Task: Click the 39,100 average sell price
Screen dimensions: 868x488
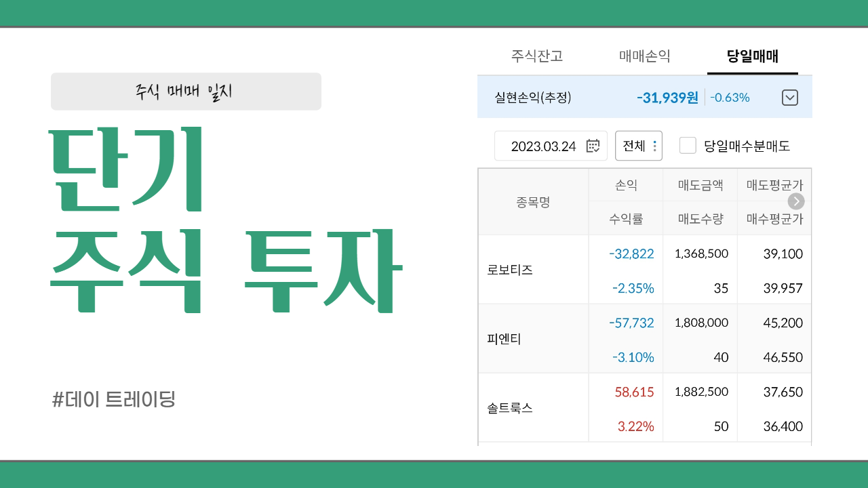Action: click(783, 254)
